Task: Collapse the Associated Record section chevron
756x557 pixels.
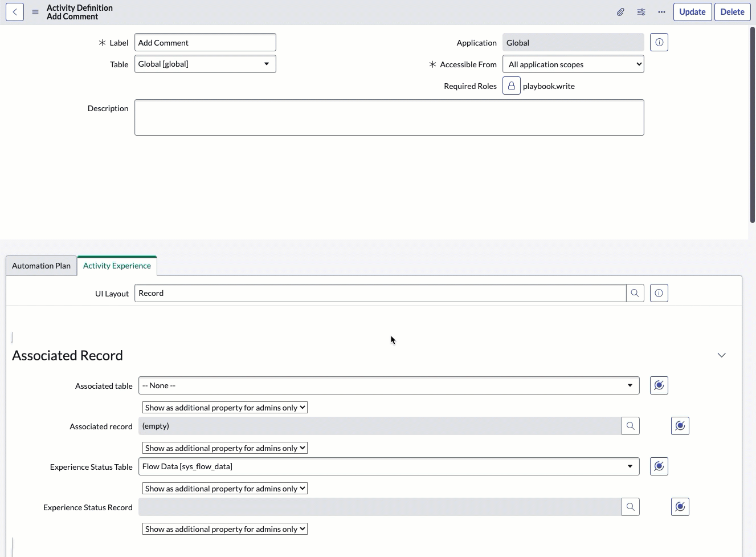Action: [x=721, y=355]
